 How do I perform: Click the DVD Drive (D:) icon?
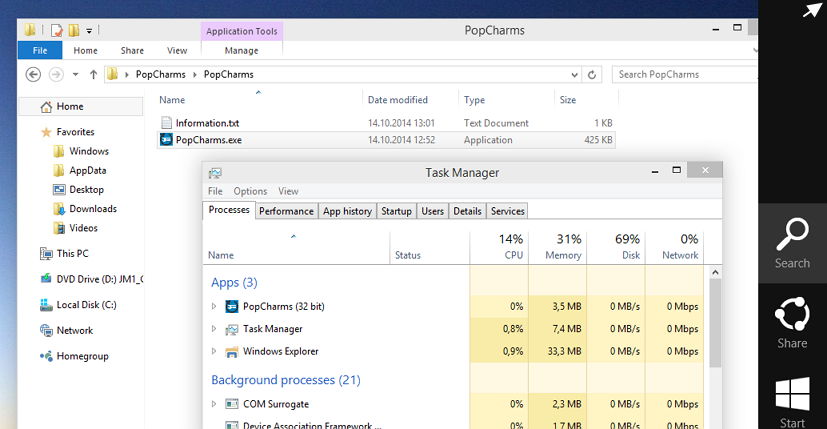[x=46, y=279]
